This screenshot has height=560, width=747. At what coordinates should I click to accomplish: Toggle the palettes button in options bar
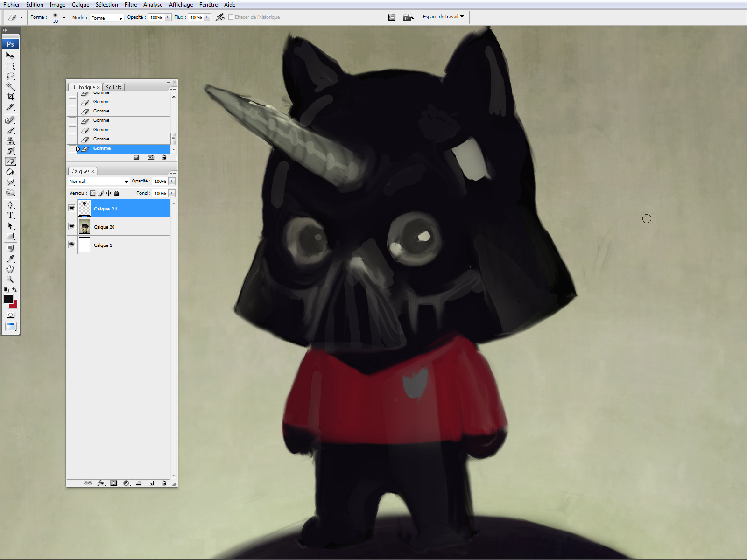click(392, 17)
